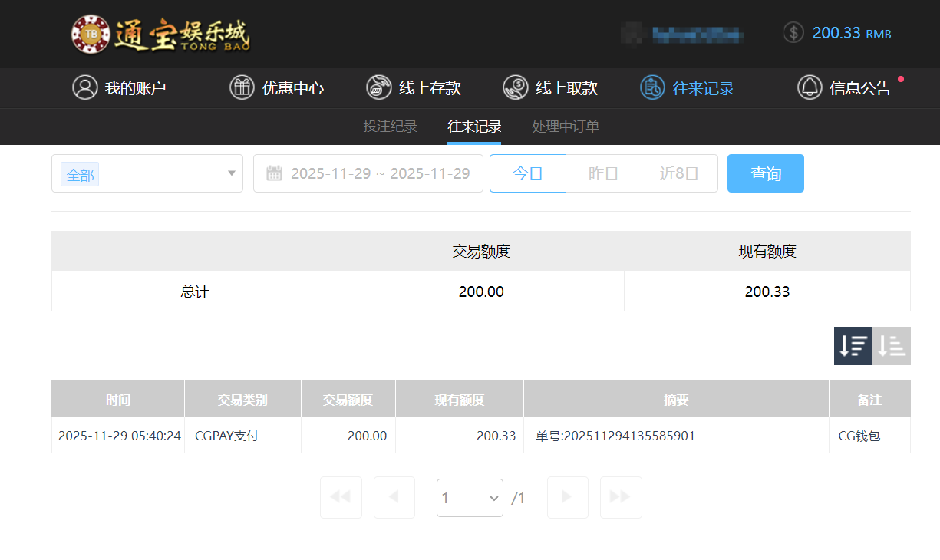Open the 处理中订单 tab

[x=566, y=127]
